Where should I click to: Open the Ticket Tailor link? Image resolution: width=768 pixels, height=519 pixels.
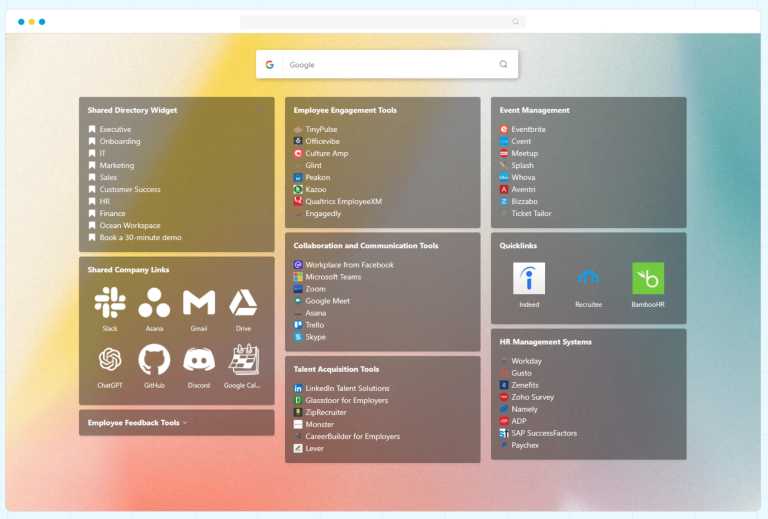pos(531,213)
